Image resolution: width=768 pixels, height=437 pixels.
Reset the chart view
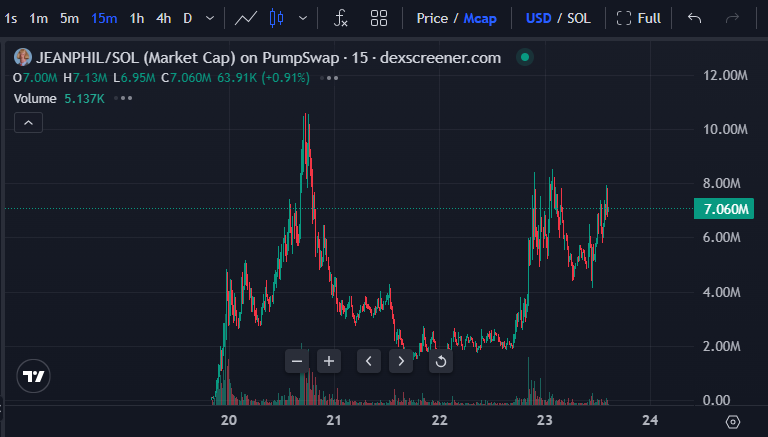coord(441,362)
